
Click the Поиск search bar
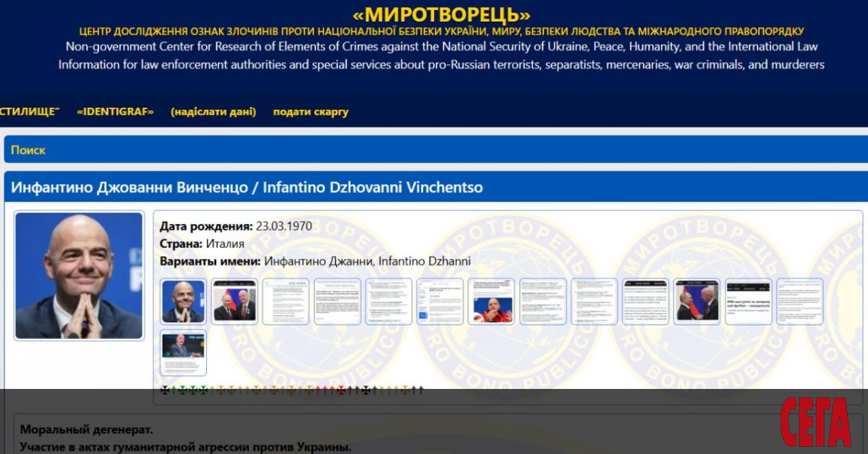click(434, 150)
